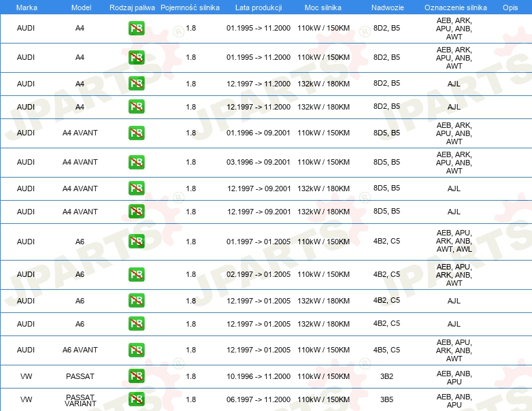
Task: Click A6 model cell in 01.1997 row
Action: coord(80,242)
